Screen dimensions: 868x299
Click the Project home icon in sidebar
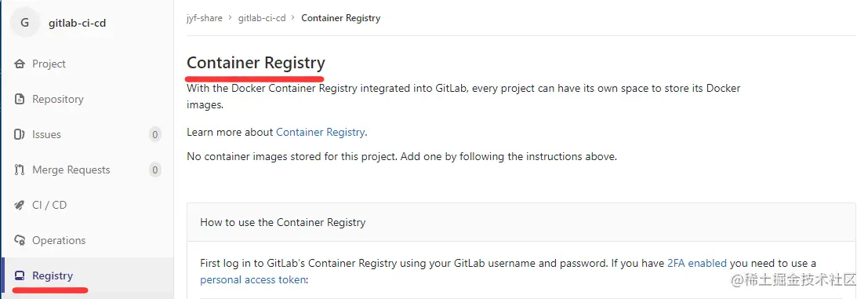pyautogui.click(x=20, y=64)
